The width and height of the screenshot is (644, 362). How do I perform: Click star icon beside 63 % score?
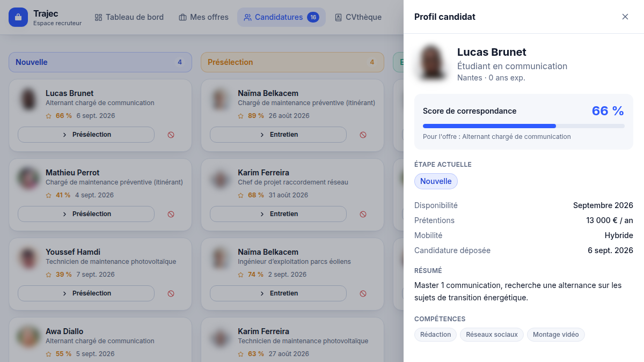point(241,354)
